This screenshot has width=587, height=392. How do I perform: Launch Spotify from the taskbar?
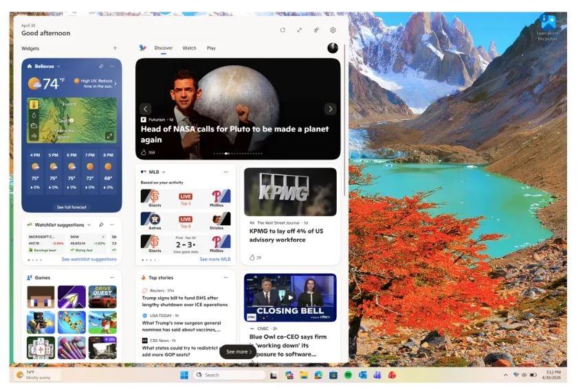(x=348, y=375)
